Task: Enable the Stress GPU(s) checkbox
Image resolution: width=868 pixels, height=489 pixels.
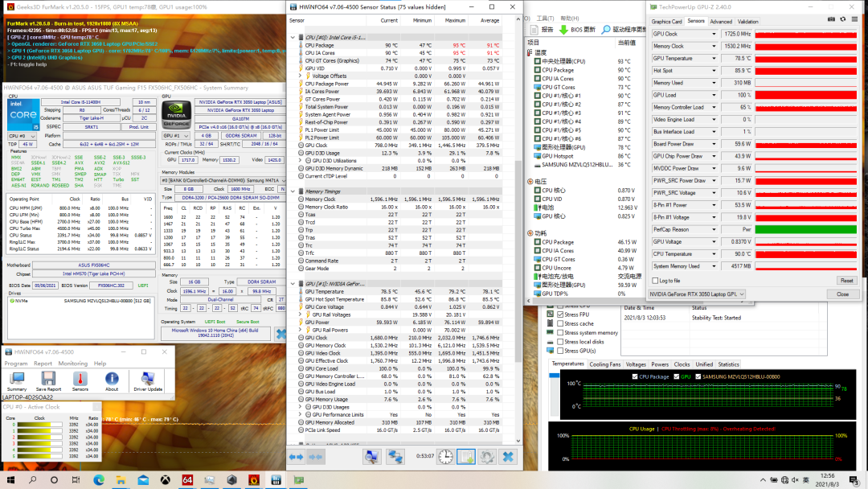Action: click(561, 351)
